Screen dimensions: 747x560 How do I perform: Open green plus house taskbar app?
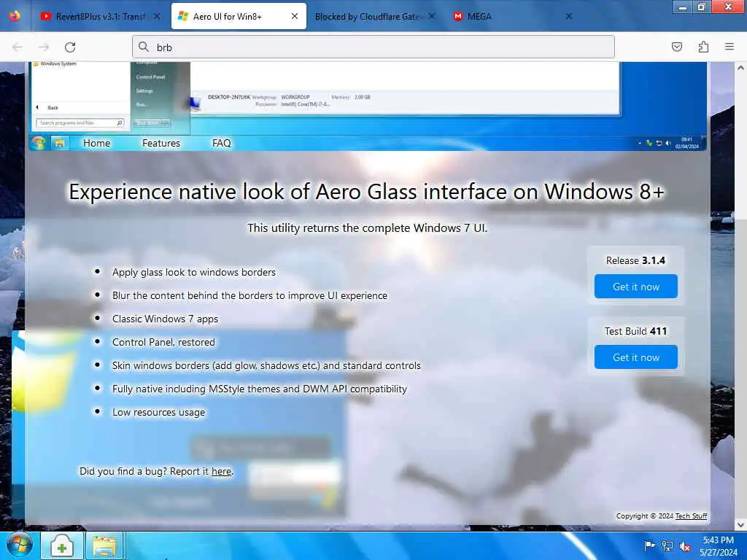pos(61,546)
